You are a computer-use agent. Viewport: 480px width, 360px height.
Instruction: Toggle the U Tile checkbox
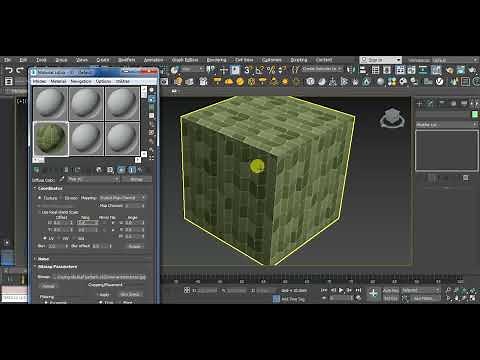[113, 222]
